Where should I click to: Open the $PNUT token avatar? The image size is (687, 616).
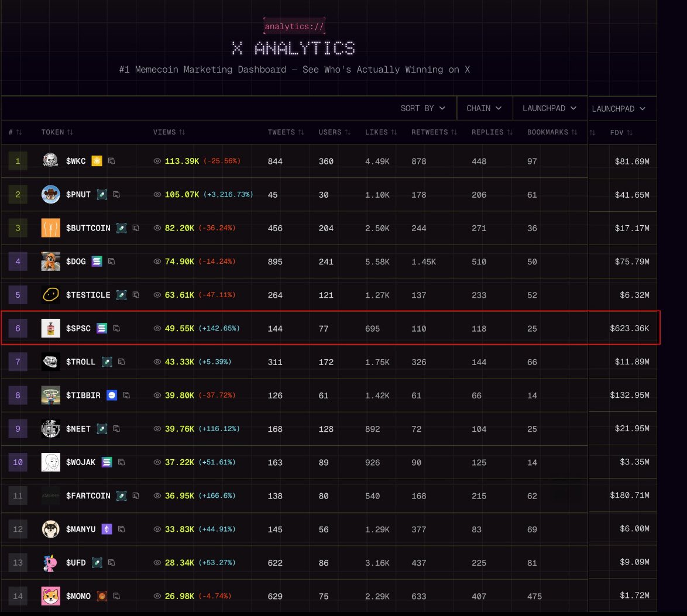click(50, 195)
